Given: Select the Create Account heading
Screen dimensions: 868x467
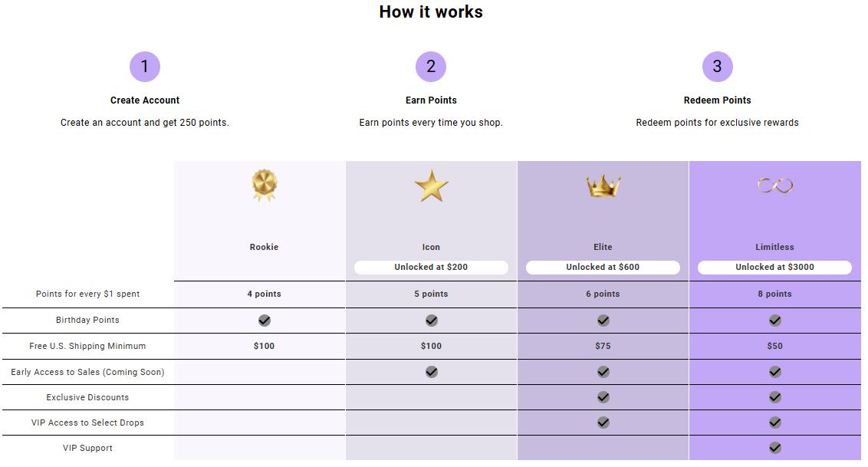Looking at the screenshot, I should click(x=145, y=100).
